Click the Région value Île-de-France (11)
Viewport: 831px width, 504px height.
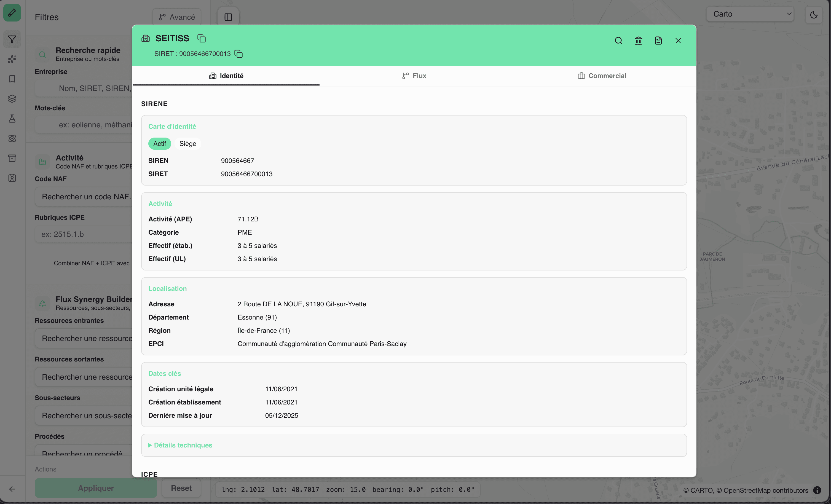[x=263, y=331]
